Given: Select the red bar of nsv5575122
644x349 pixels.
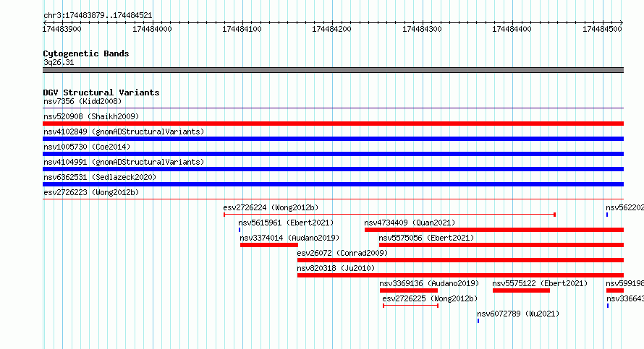Looking at the screenshot, I should [x=521, y=290].
